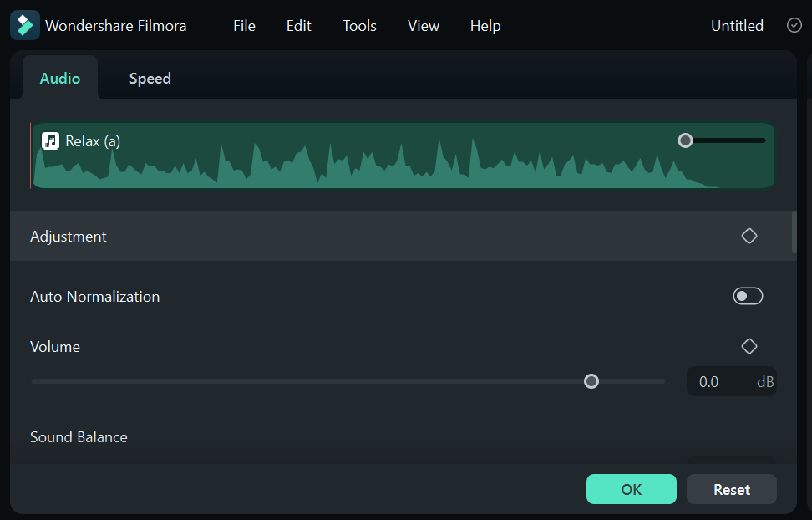Open the Edit menu

[298, 26]
